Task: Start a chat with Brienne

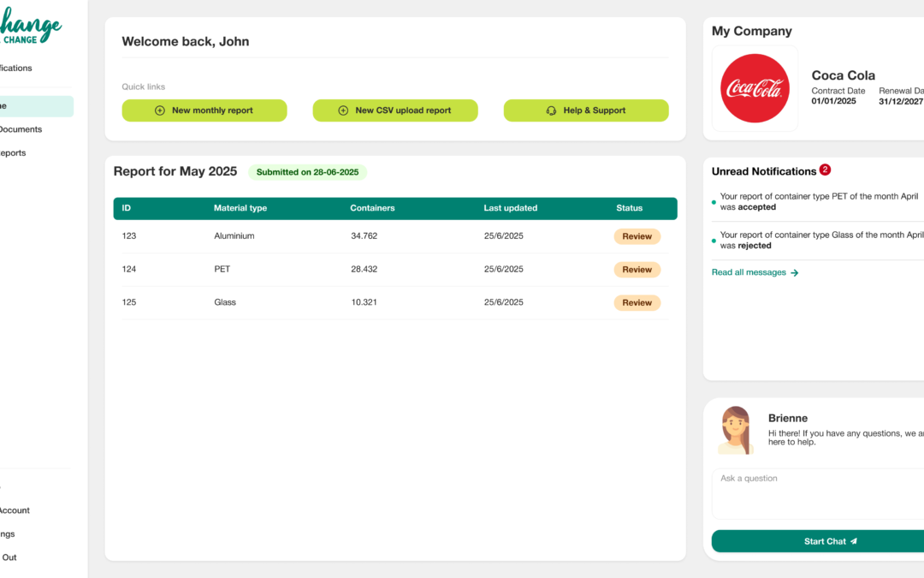Action: pyautogui.click(x=830, y=541)
